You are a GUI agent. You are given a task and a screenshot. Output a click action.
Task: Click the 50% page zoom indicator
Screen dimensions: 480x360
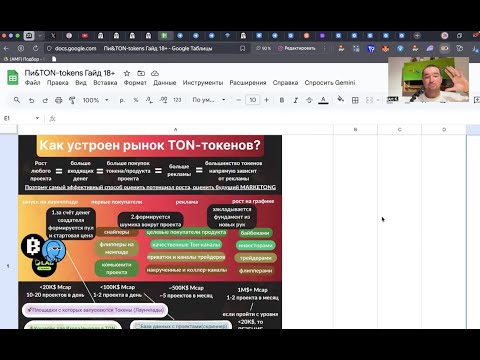263,48
